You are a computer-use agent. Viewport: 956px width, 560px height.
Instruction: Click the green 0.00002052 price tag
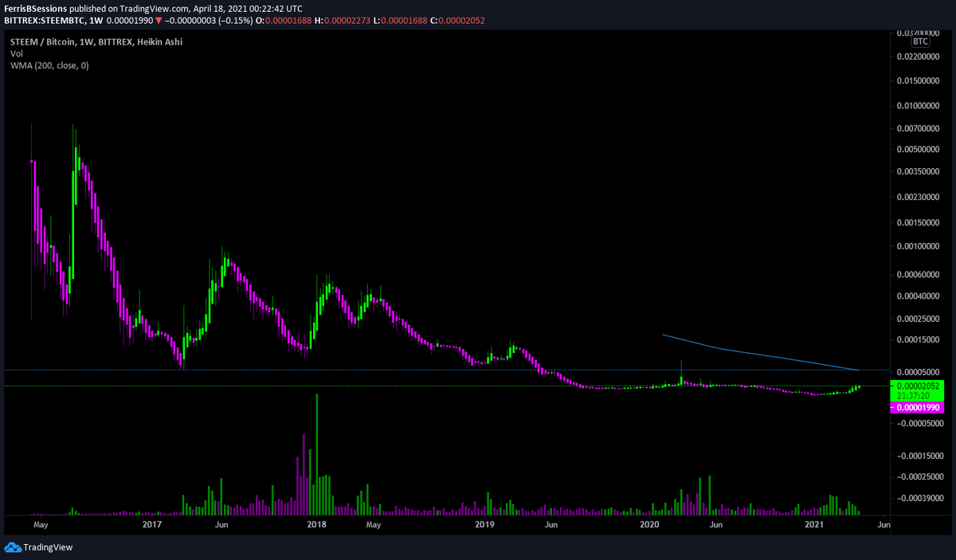point(918,386)
